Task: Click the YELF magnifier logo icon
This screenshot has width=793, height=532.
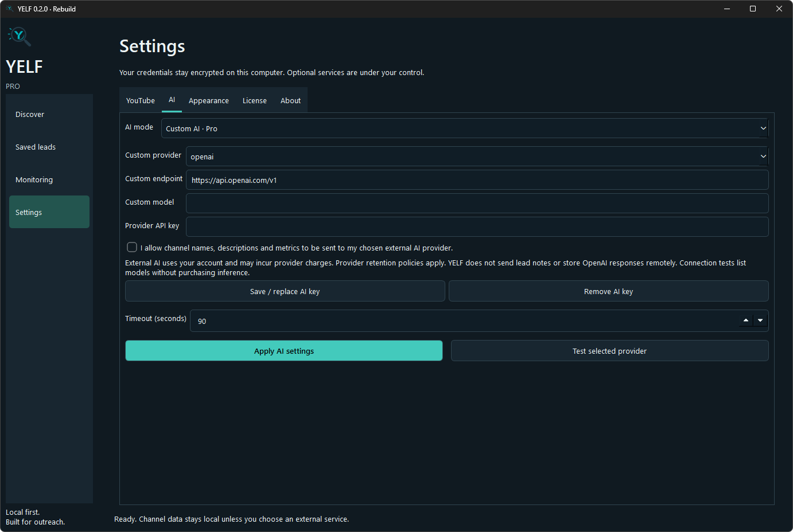Action: click(x=20, y=36)
